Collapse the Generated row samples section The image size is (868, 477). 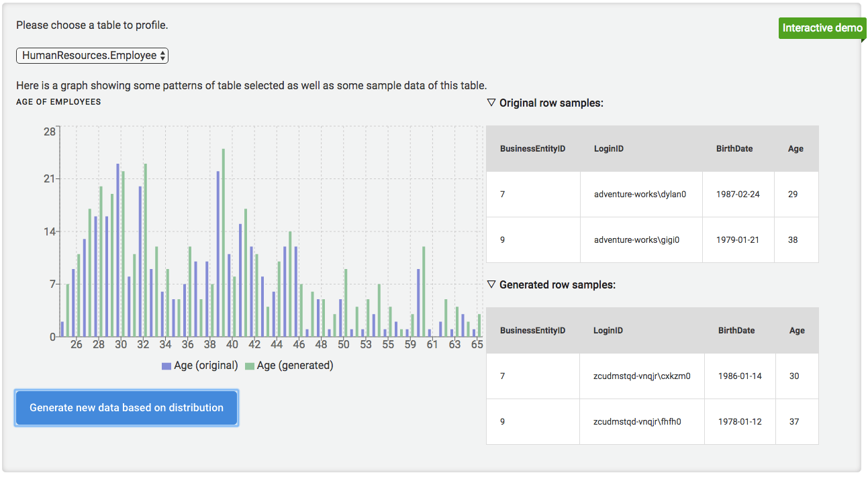491,284
